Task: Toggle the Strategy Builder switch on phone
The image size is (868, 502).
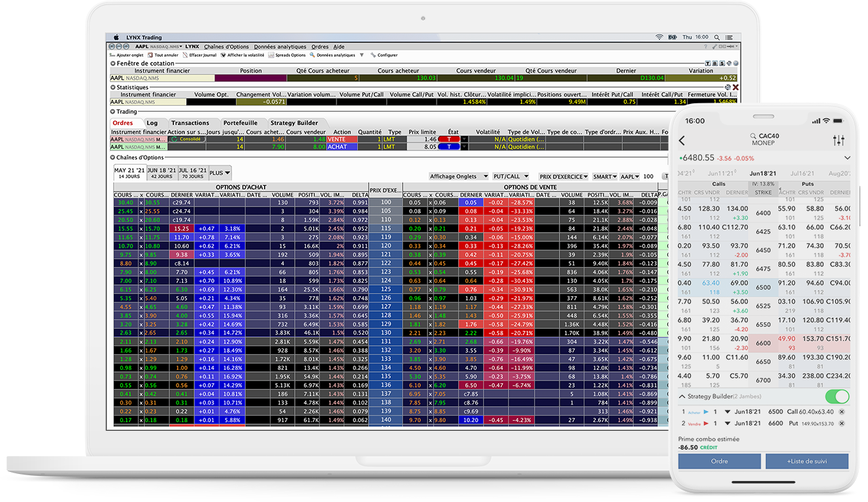Action: pos(837,397)
